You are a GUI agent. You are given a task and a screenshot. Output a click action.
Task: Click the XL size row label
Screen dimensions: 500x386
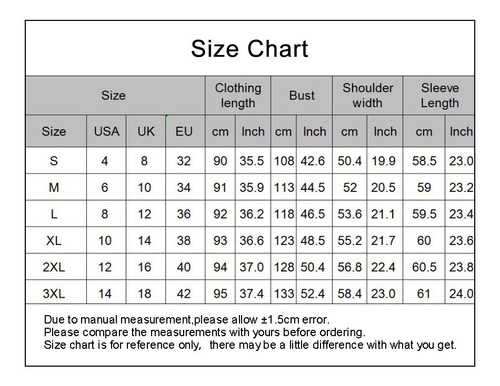click(x=54, y=241)
